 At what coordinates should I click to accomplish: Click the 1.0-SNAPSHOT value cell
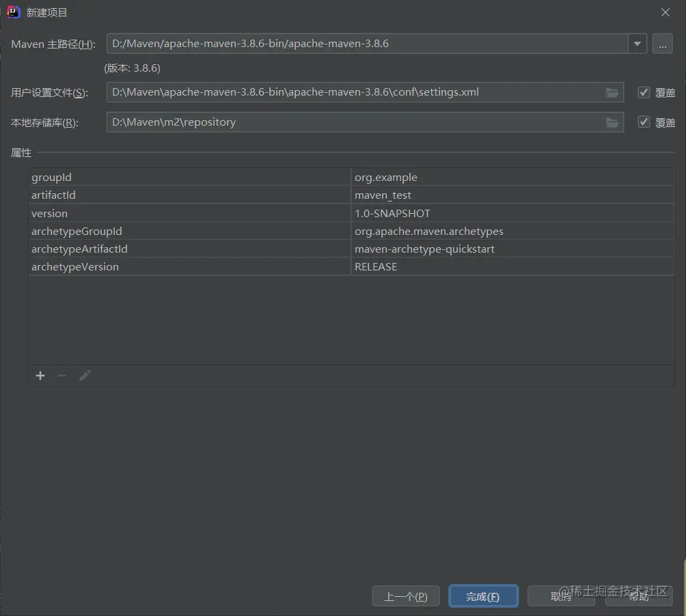pyautogui.click(x=512, y=213)
